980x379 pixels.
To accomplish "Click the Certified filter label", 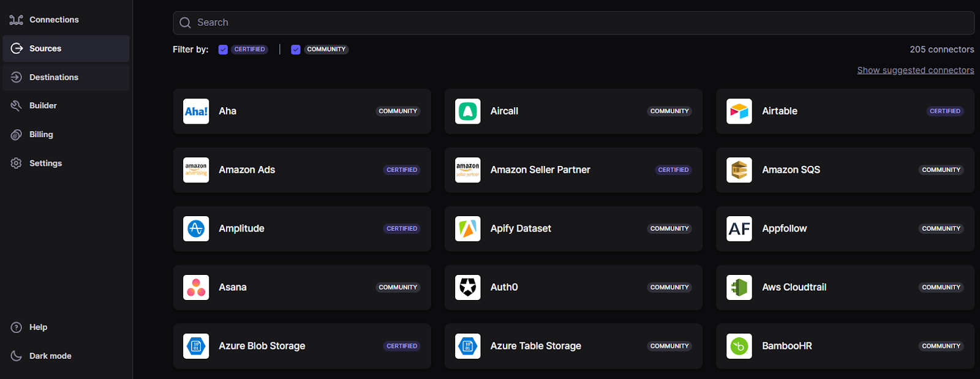I will point(249,50).
